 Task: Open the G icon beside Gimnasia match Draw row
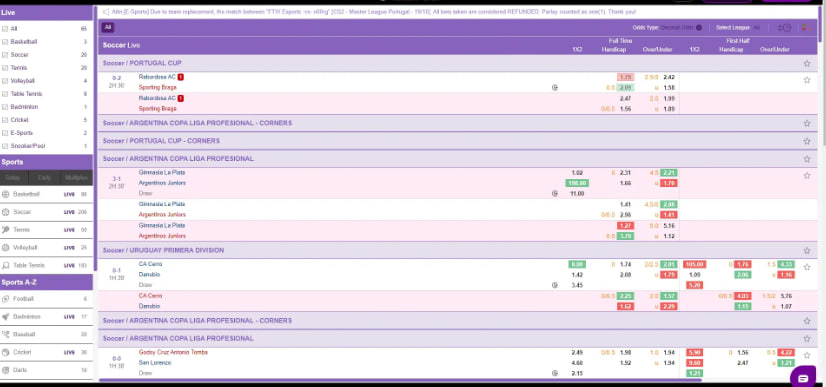coord(554,194)
